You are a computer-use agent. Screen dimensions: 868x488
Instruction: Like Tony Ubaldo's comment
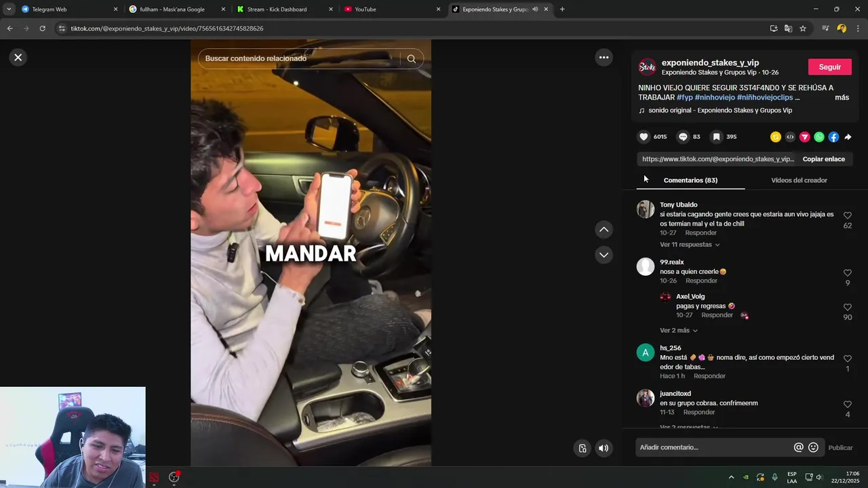tap(848, 216)
